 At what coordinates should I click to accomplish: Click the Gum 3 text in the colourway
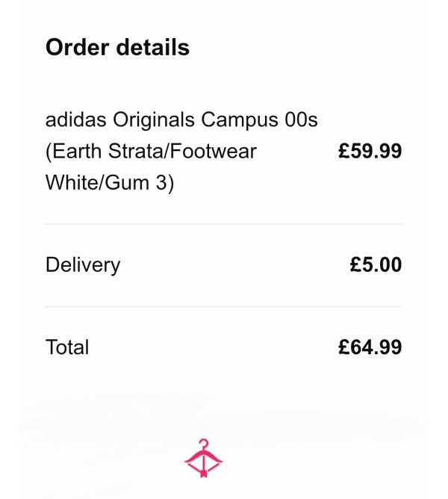pos(136,182)
